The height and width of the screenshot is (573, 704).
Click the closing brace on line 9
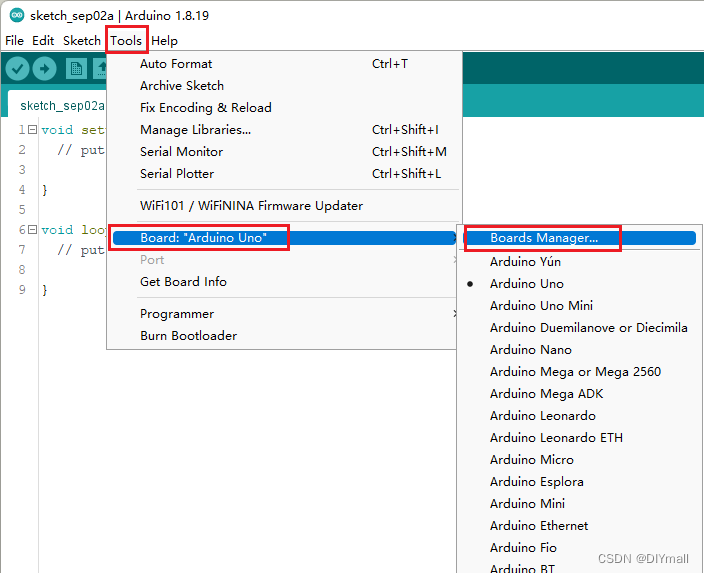point(44,290)
